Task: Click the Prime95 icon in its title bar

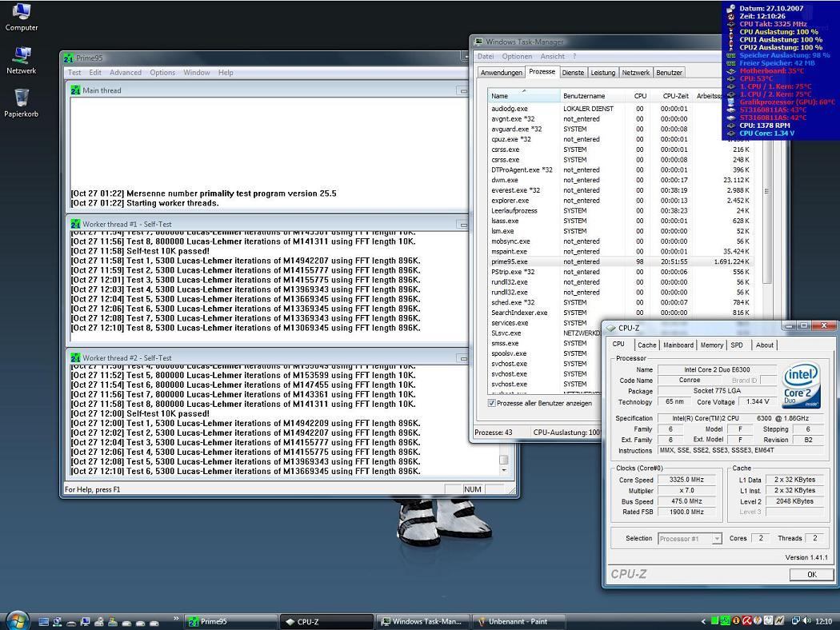Action: (x=69, y=58)
